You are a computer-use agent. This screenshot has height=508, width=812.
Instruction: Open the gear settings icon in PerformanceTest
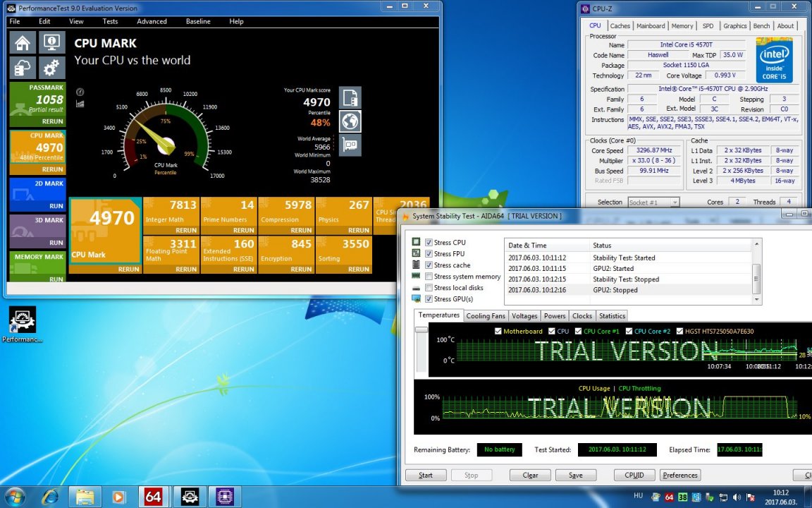pos(51,68)
